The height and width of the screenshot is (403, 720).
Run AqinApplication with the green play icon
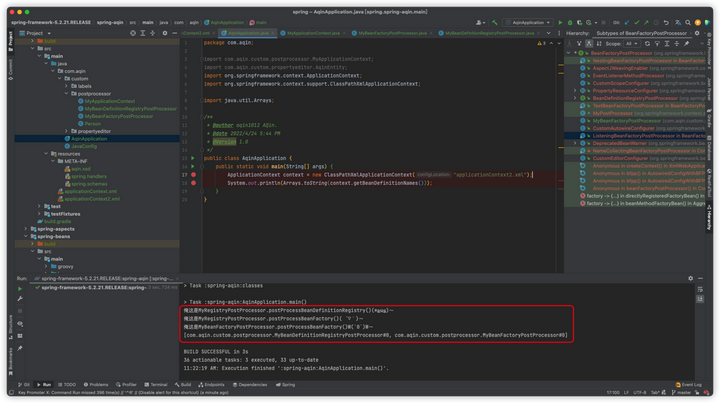560,22
